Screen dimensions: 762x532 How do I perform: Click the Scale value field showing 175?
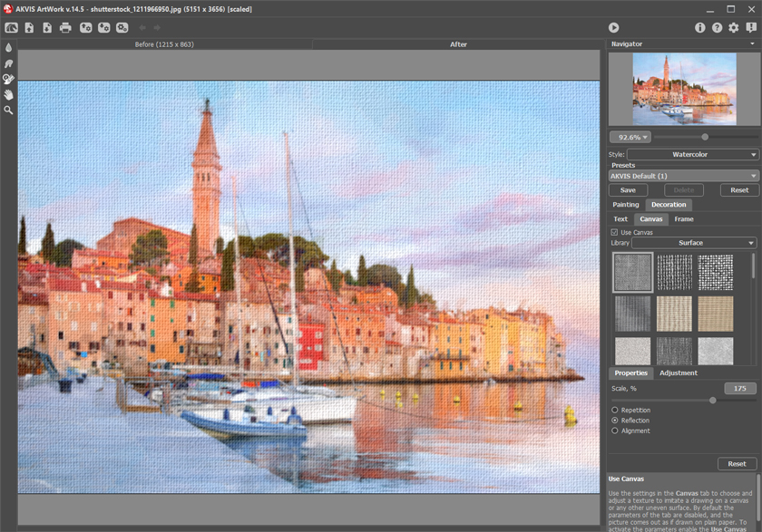(x=739, y=388)
